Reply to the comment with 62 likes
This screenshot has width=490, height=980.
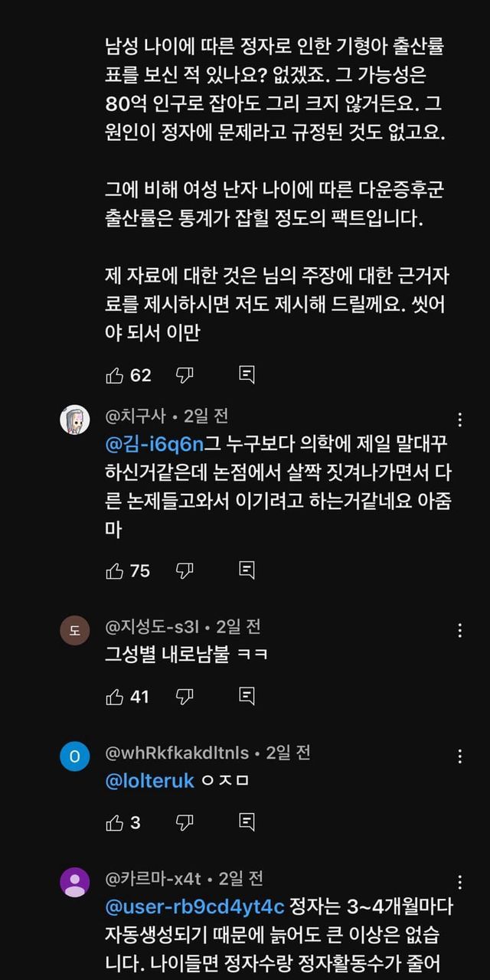247,375
